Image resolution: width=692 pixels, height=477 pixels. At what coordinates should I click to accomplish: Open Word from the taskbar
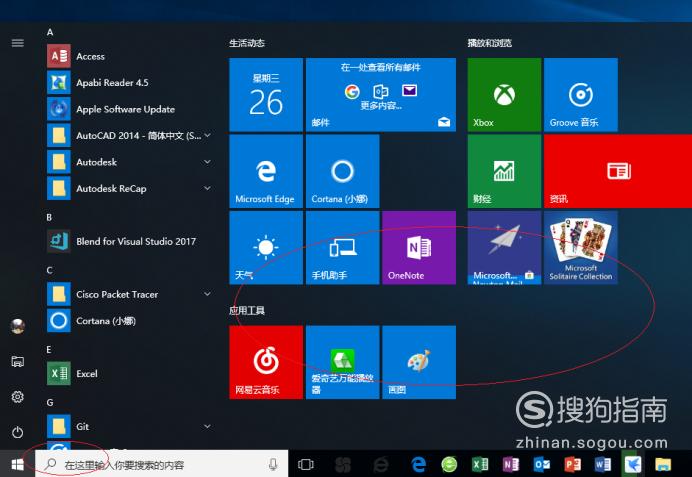pyautogui.click(x=603, y=464)
